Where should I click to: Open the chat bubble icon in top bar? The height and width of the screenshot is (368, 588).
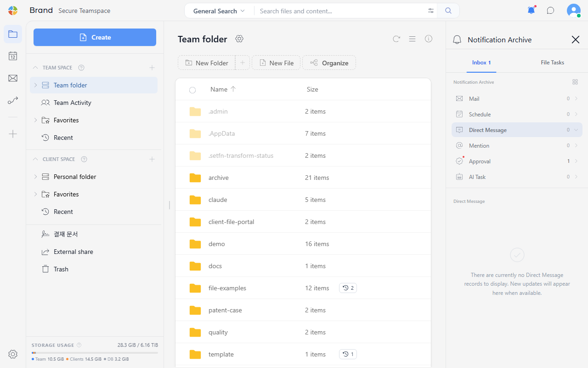(x=550, y=11)
